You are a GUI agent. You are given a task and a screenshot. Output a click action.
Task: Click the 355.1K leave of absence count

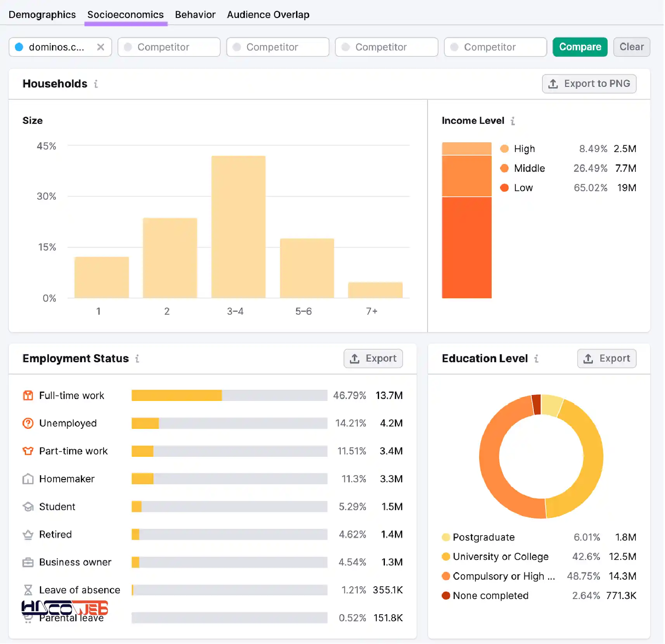(388, 590)
